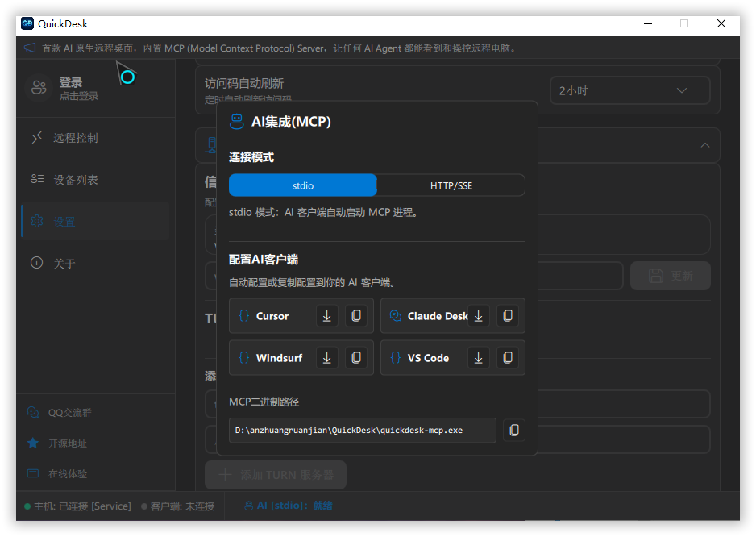This screenshot has height=537, width=756.
Task: Open the 2小时 auto-refresh dropdown
Action: pyautogui.click(x=629, y=91)
